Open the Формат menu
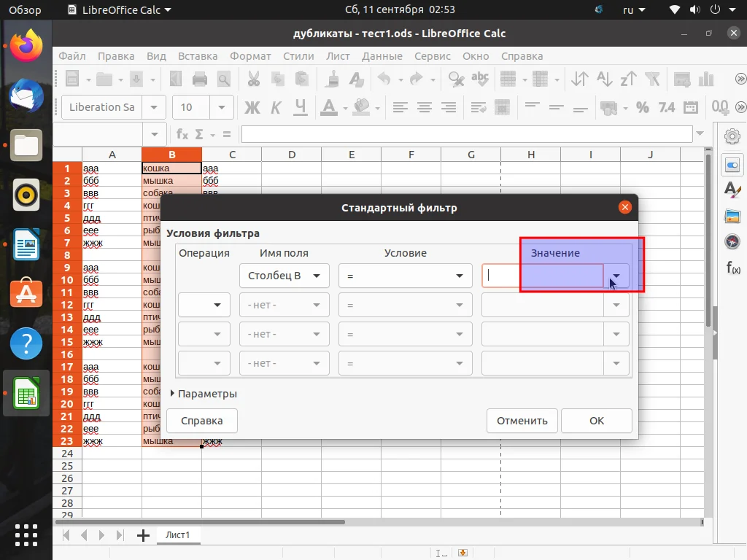This screenshot has height=560, width=747. pos(250,56)
